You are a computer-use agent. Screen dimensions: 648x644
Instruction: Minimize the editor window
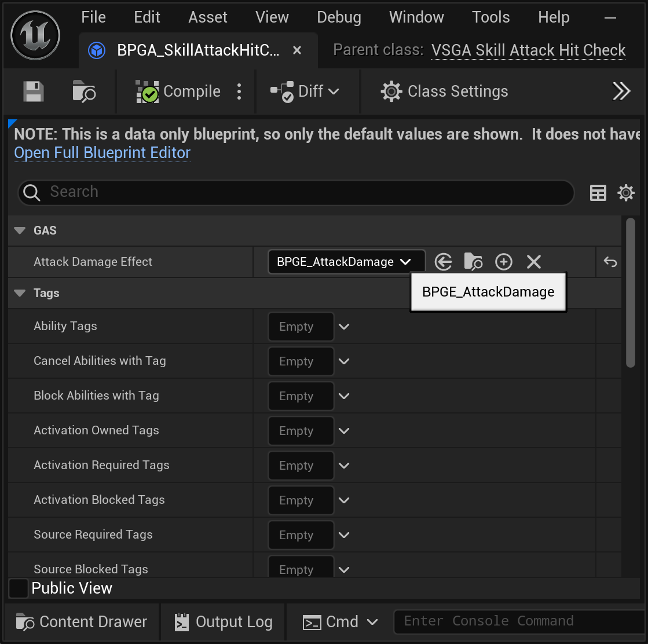(x=610, y=18)
